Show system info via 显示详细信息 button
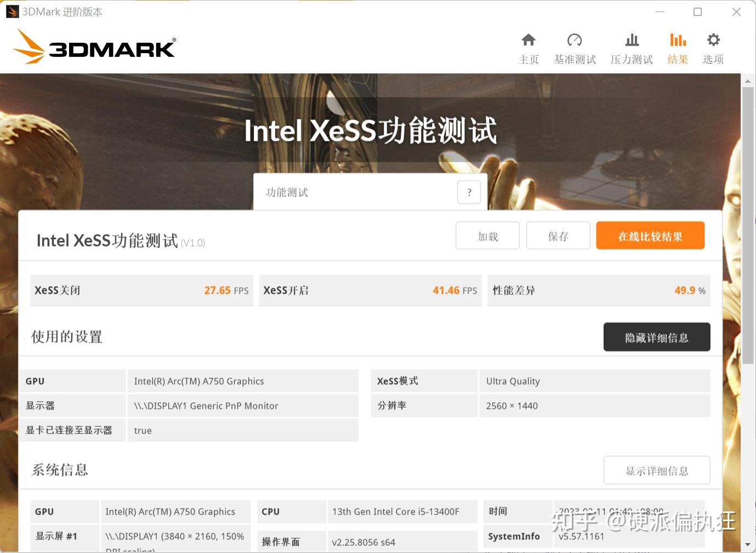 pos(656,470)
